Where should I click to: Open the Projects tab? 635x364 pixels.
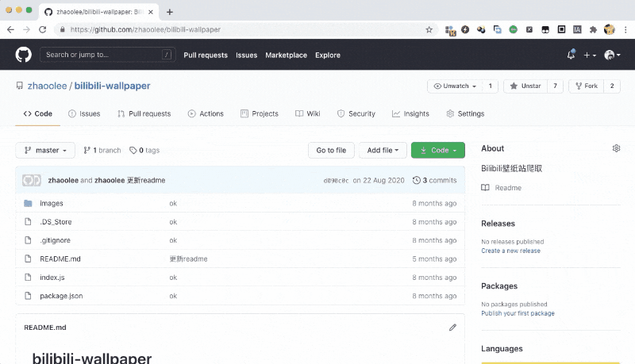[x=260, y=113]
